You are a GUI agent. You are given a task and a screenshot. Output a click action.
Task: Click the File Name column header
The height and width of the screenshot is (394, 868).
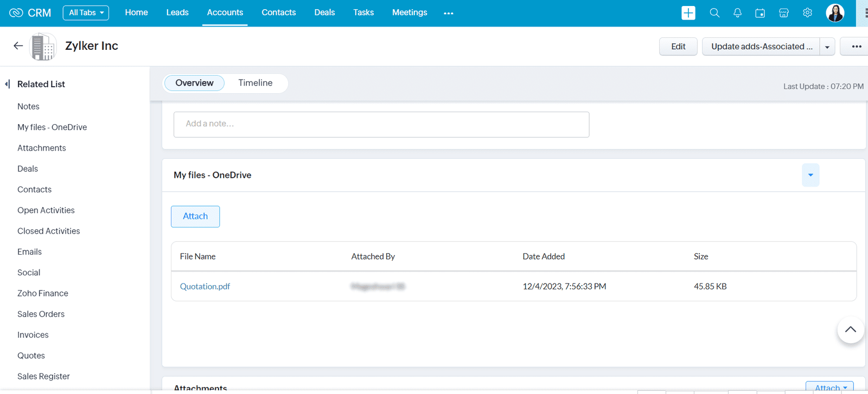pyautogui.click(x=197, y=256)
